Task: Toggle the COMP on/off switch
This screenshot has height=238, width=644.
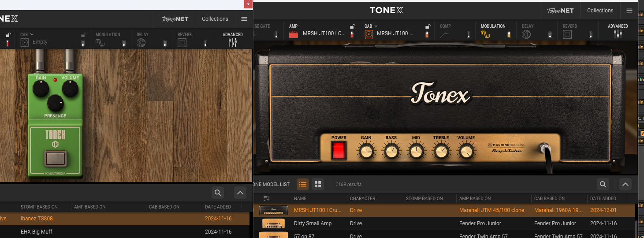Action: [x=468, y=35]
